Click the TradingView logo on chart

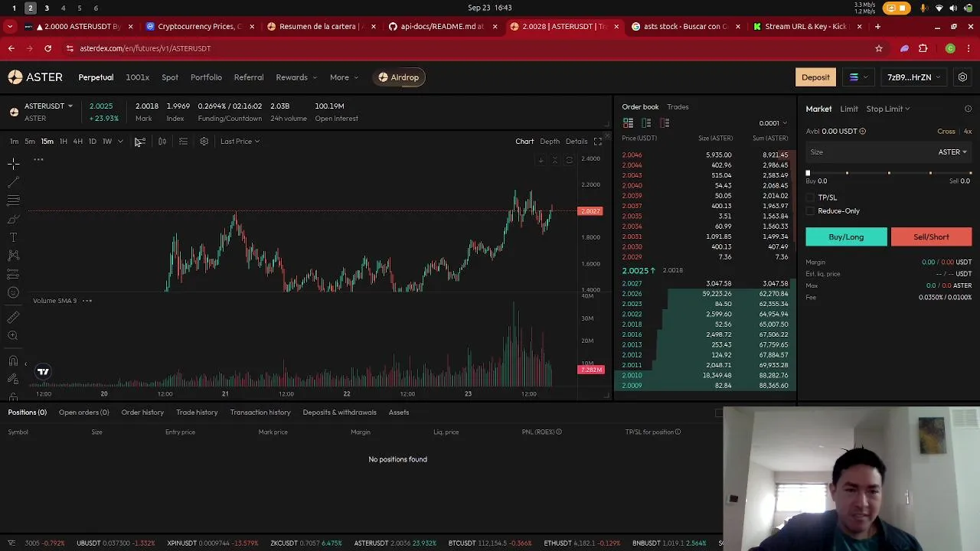(43, 372)
